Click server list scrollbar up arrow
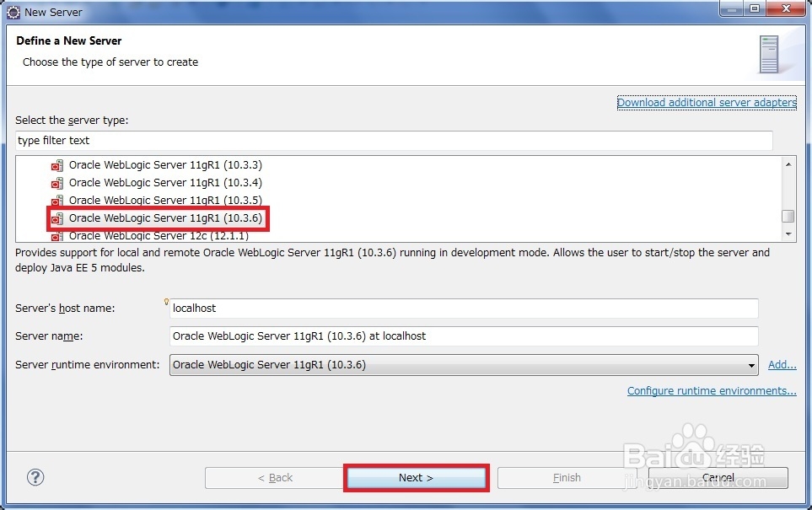The image size is (812, 510). [x=788, y=164]
